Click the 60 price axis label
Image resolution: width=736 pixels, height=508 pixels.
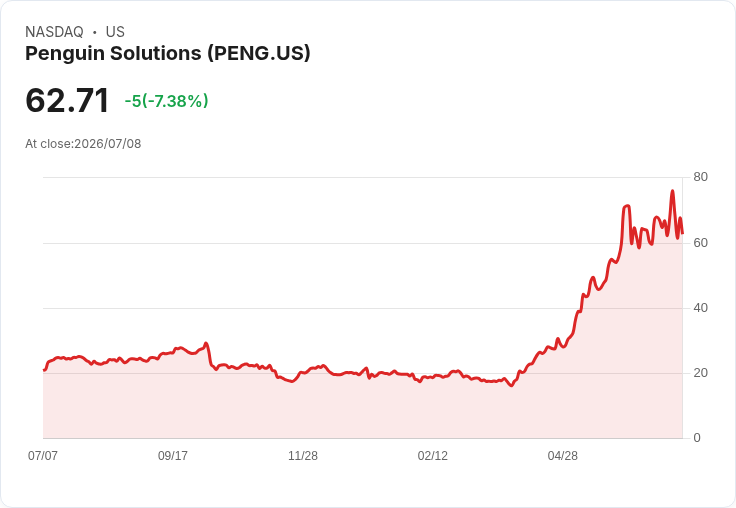pos(700,243)
